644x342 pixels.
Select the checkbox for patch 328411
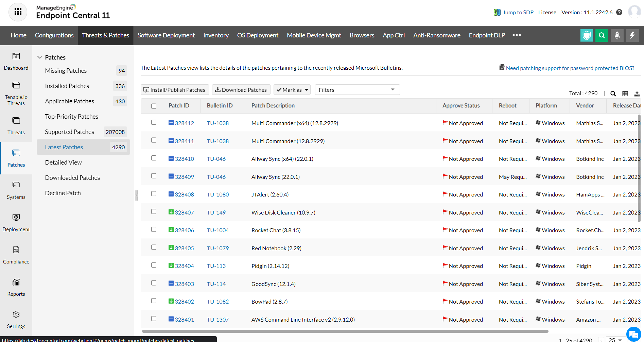click(x=154, y=140)
